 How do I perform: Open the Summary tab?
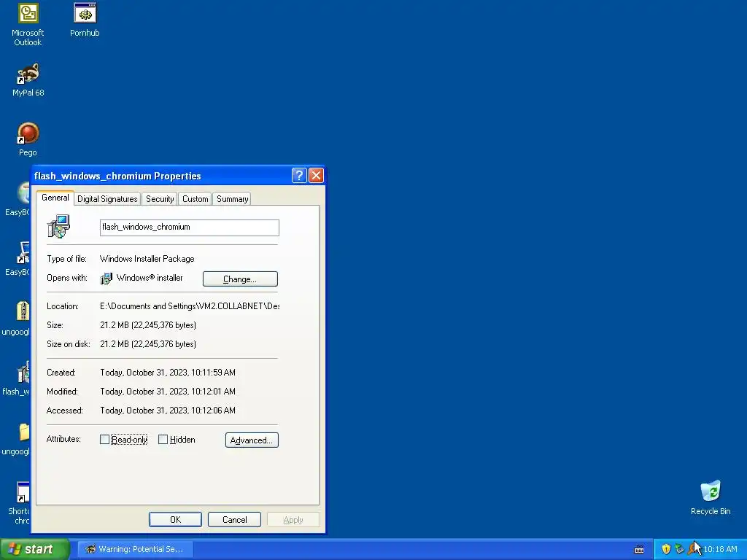coord(232,199)
